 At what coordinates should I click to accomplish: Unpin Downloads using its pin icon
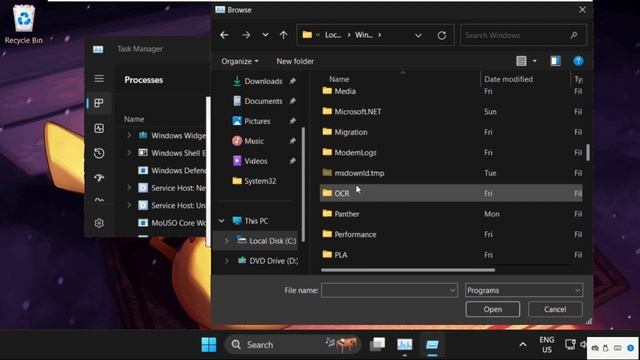(x=292, y=81)
